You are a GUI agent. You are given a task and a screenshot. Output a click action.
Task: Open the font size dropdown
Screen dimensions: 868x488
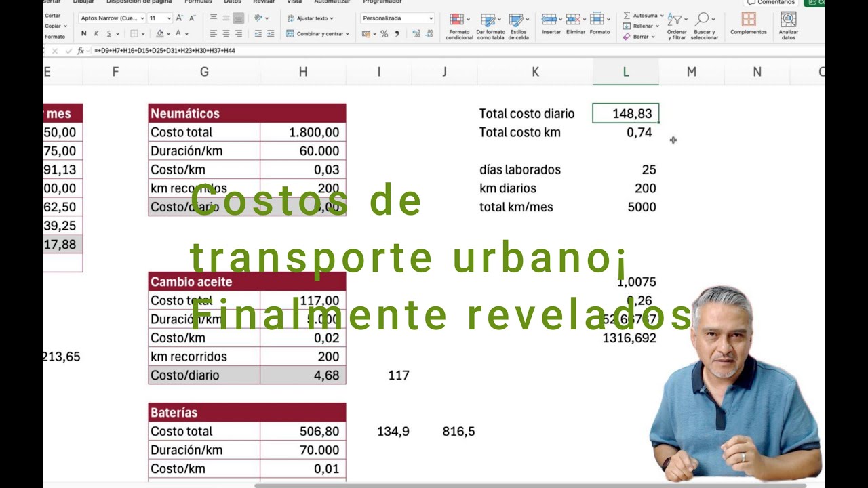pos(159,18)
